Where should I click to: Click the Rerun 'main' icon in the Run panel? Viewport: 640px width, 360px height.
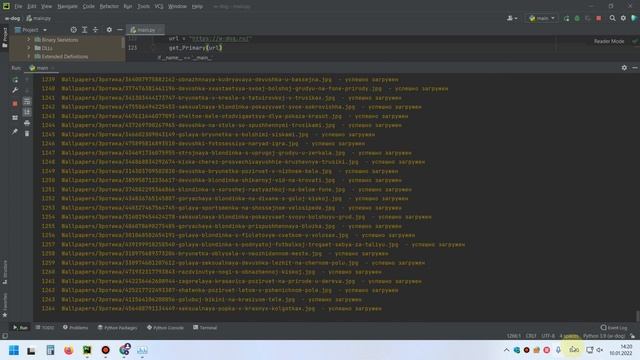(x=15, y=80)
